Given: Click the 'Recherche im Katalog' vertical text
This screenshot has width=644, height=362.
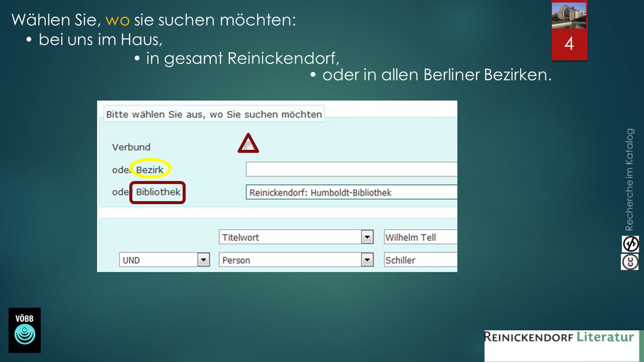Looking at the screenshot, I should pyautogui.click(x=629, y=179).
